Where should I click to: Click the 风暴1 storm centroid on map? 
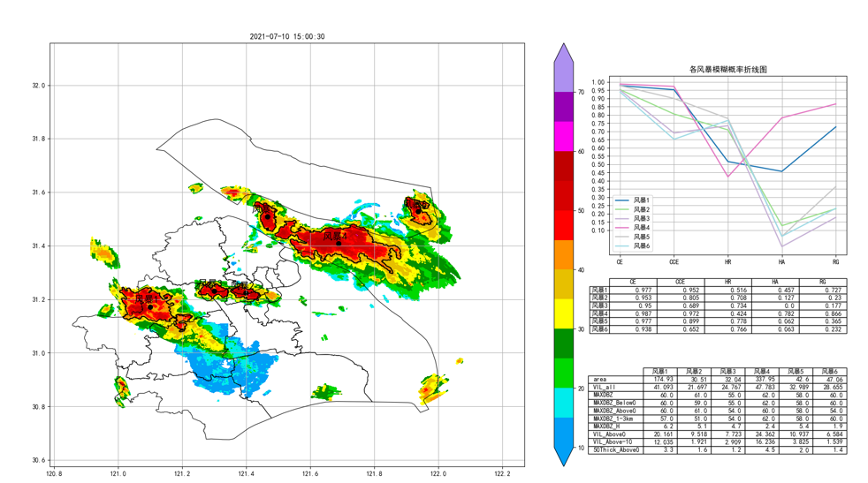pos(149,307)
